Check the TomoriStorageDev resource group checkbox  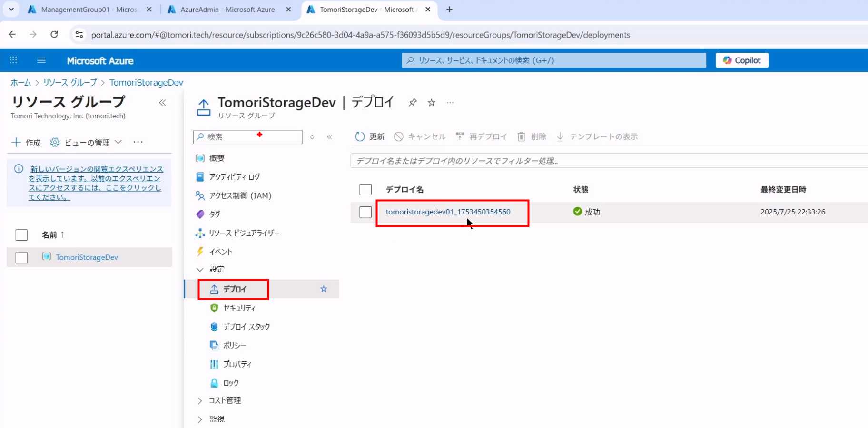[x=22, y=257]
